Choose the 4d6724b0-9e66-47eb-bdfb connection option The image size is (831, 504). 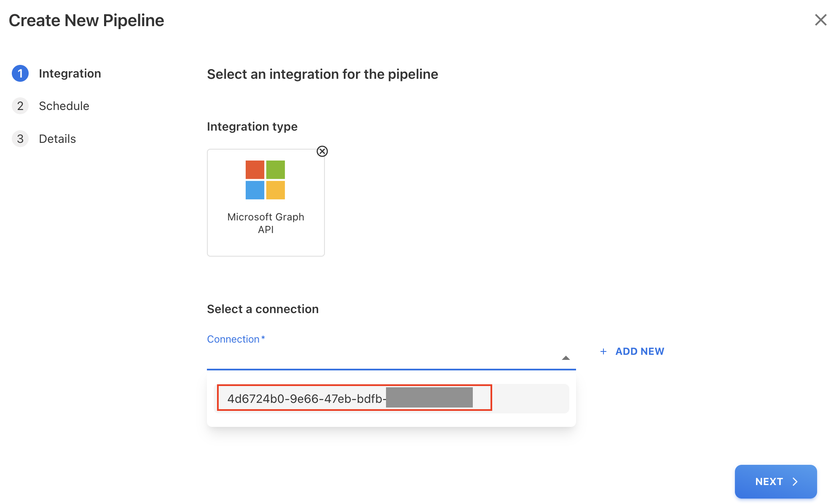click(354, 398)
